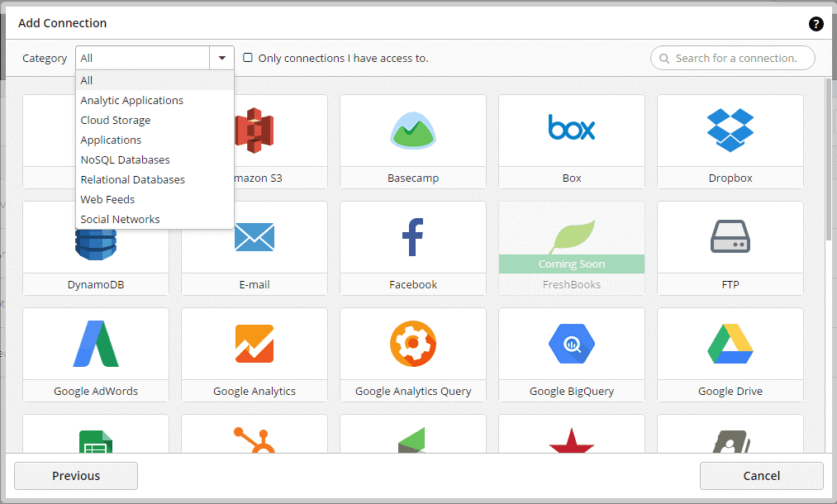Choose 'Social Networks' category option

pyautogui.click(x=155, y=219)
